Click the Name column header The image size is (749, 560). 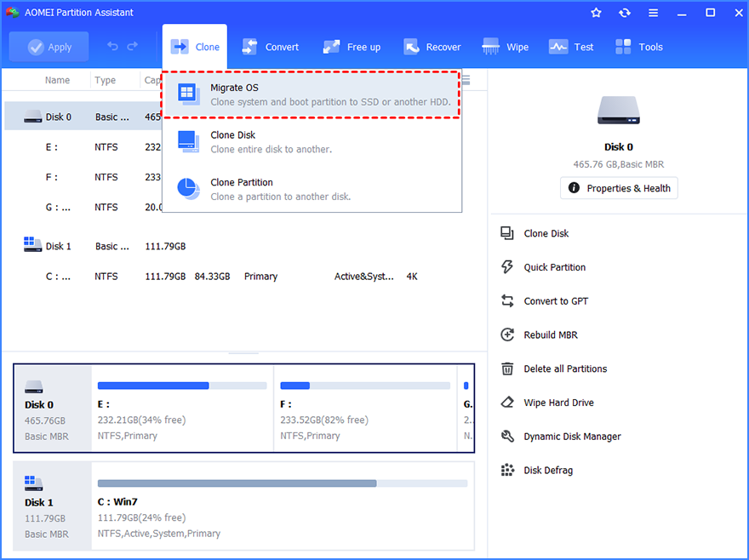click(x=57, y=80)
